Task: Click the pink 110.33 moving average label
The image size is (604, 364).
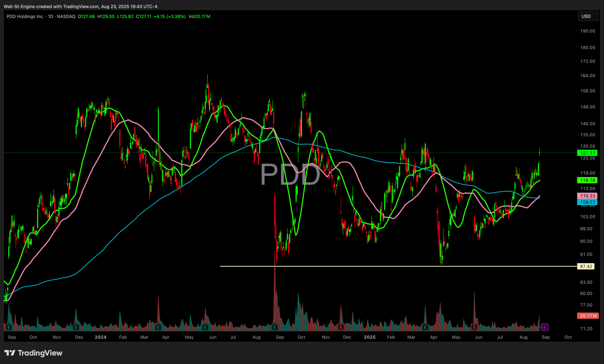Action: (587, 196)
